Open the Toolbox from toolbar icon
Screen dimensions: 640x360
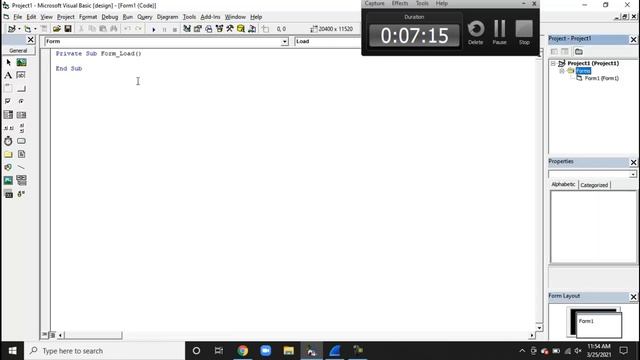pos(230,29)
